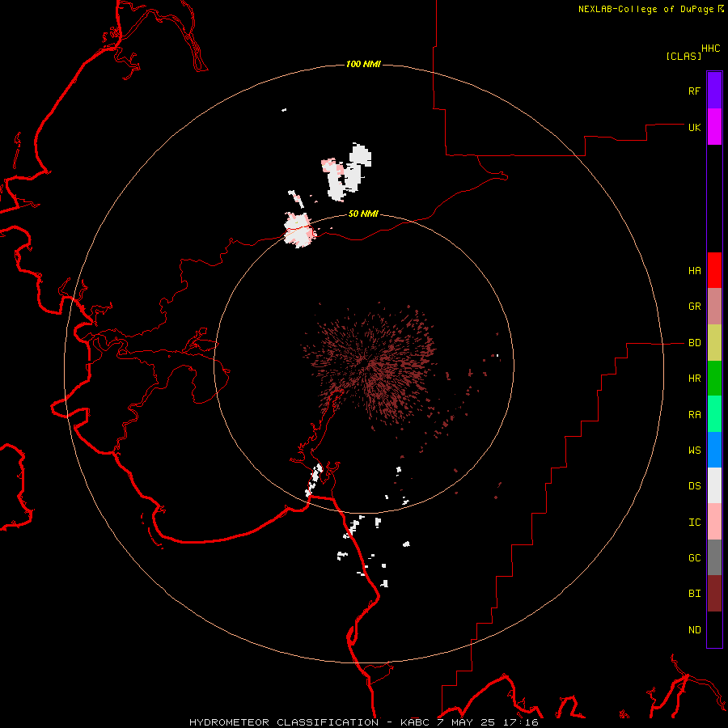Click the IC pink legend swatch
The width and height of the screenshot is (728, 728).
click(714, 522)
